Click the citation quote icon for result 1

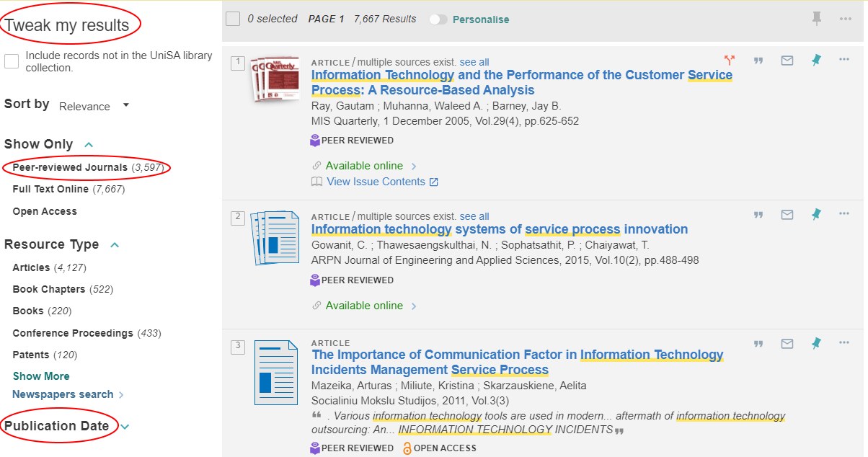coord(758,61)
